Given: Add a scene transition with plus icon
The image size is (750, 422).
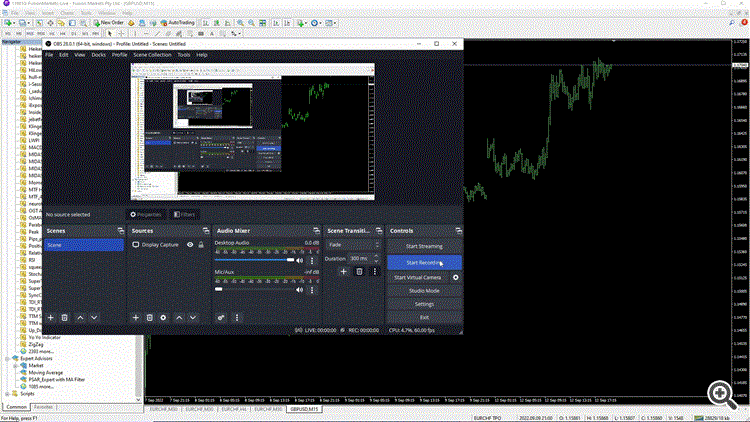Looking at the screenshot, I should tap(343, 272).
